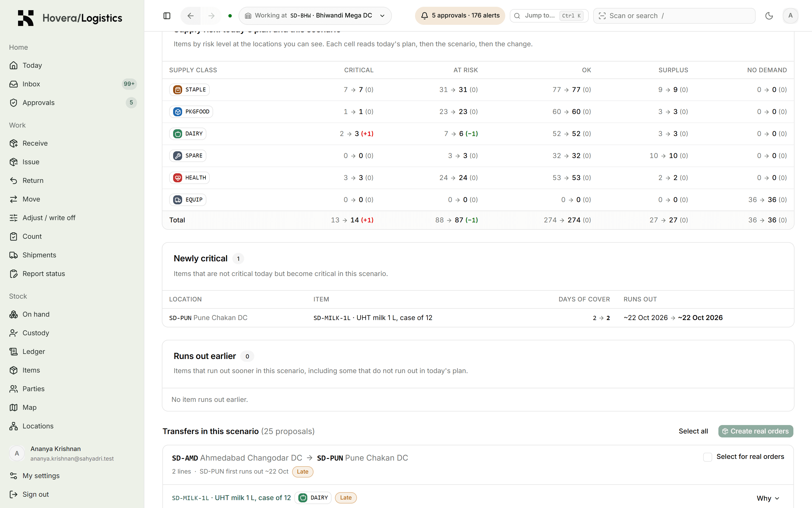This screenshot has height=508, width=812.
Task: Open the Hovera Logistics logo
Action: (x=70, y=18)
